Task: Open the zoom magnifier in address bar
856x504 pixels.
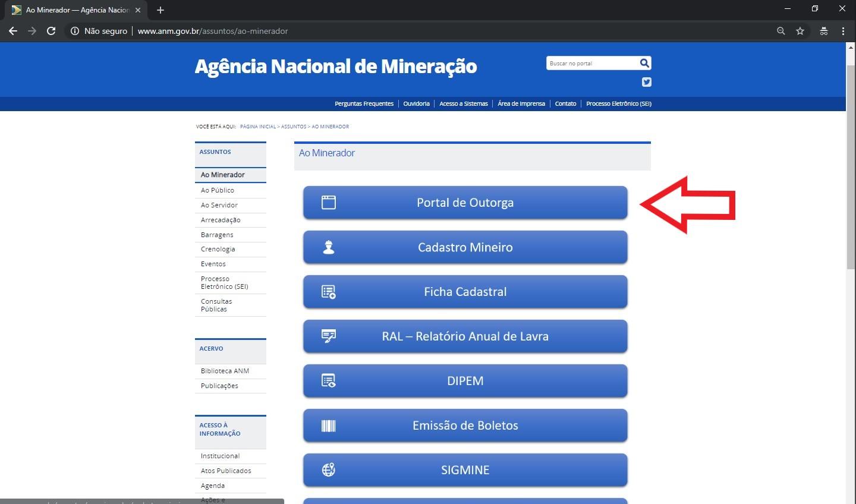Action: tap(781, 31)
